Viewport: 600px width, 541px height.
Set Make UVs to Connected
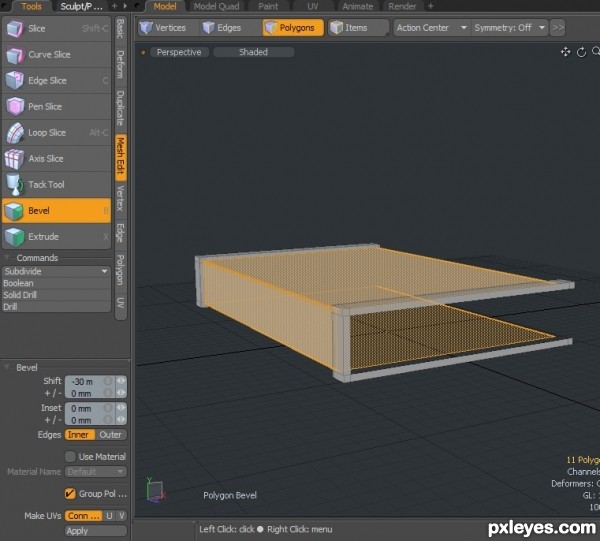[83, 516]
